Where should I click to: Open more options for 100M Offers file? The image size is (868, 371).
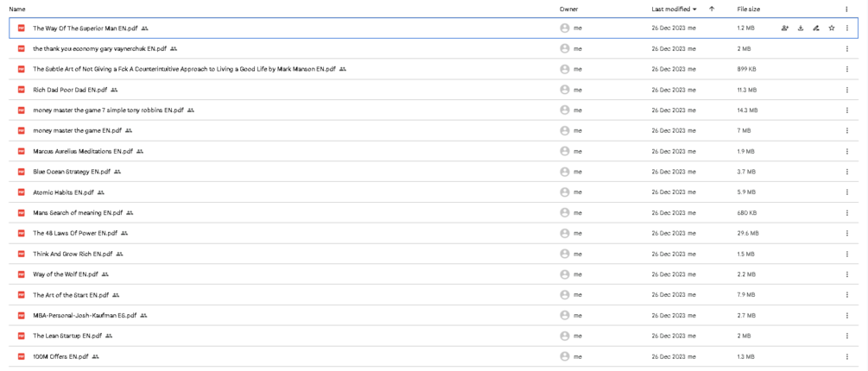click(x=847, y=356)
